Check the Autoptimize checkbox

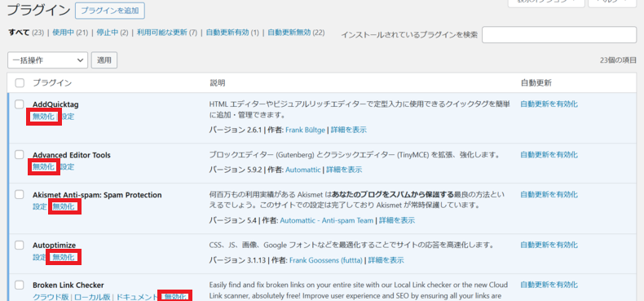tap(20, 245)
